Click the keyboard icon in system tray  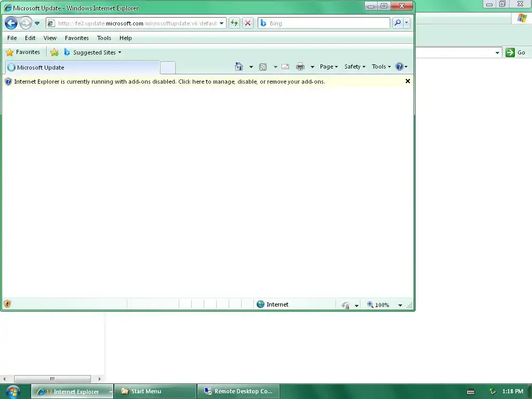click(x=471, y=392)
